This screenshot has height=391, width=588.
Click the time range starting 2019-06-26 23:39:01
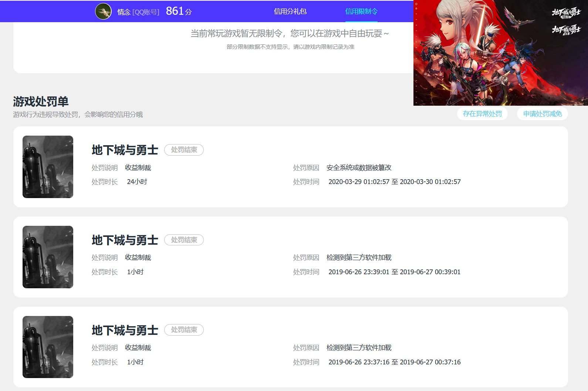tap(395, 272)
